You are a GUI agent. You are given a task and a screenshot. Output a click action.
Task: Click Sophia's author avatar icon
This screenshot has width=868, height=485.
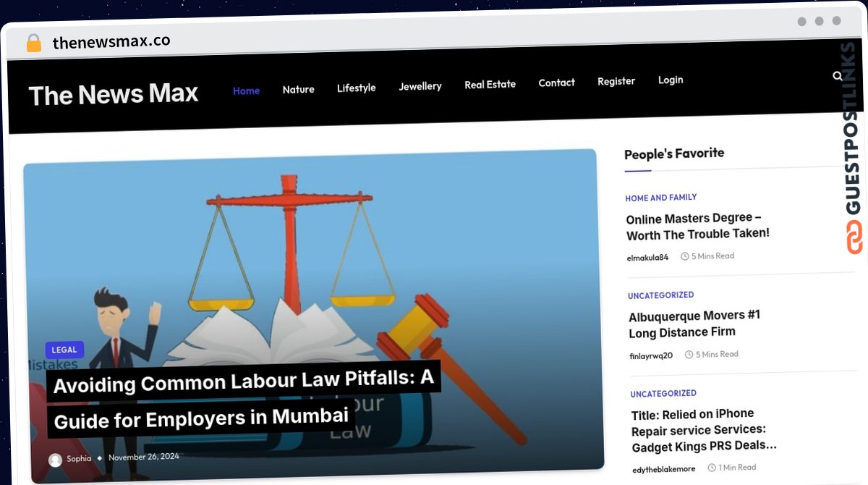pos(55,460)
